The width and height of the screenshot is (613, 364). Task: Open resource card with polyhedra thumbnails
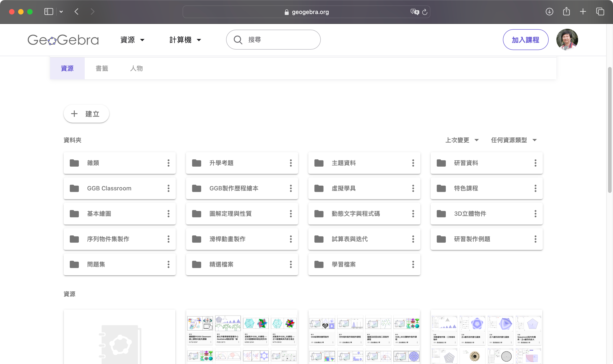242,337
